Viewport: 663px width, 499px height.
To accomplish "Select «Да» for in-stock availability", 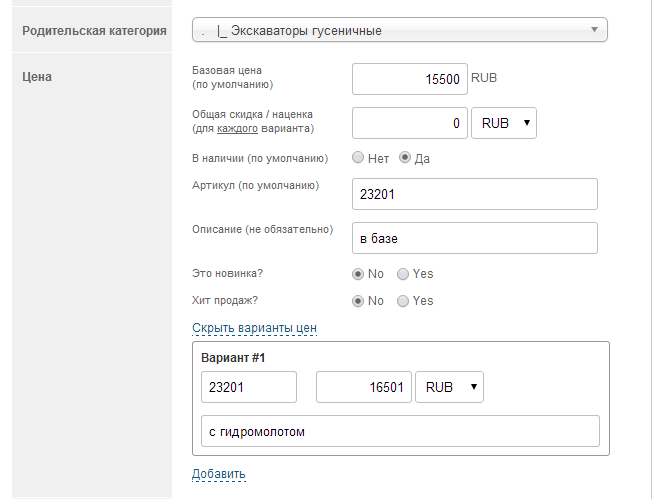I will 405,158.
